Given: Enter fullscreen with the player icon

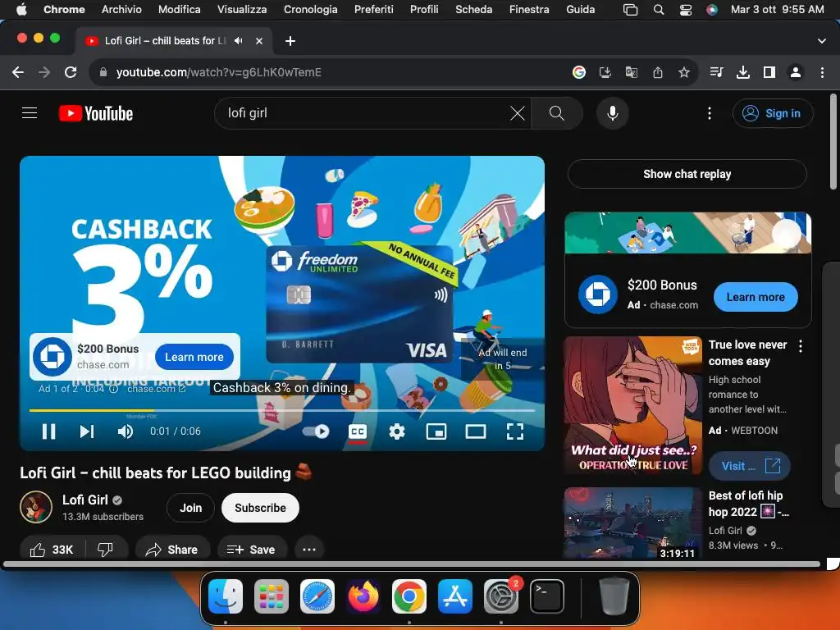Looking at the screenshot, I should [x=515, y=431].
